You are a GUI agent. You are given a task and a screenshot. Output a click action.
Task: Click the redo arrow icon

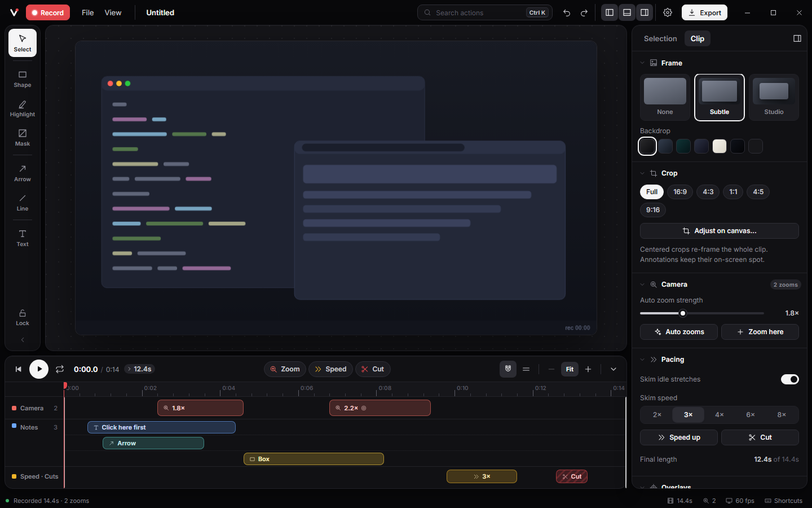click(x=584, y=12)
